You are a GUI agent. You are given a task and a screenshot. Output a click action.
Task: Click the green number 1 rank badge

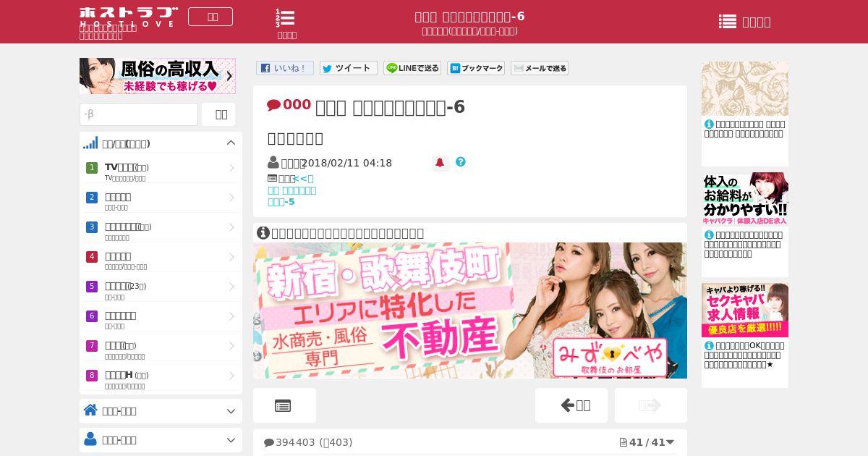[92, 168]
